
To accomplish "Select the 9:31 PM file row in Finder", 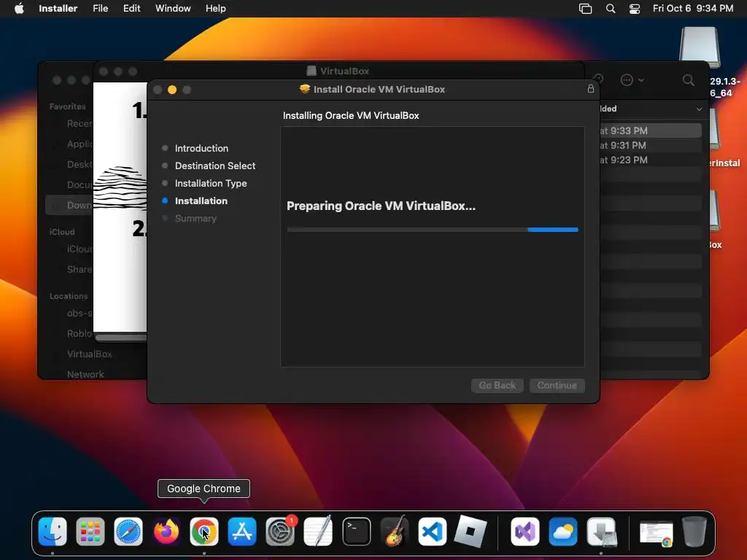I will (650, 145).
